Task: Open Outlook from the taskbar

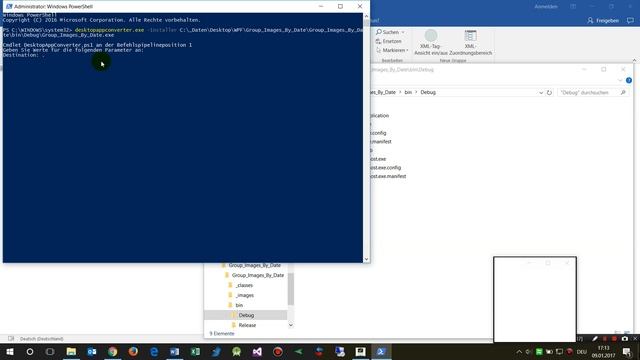Action: point(92,351)
